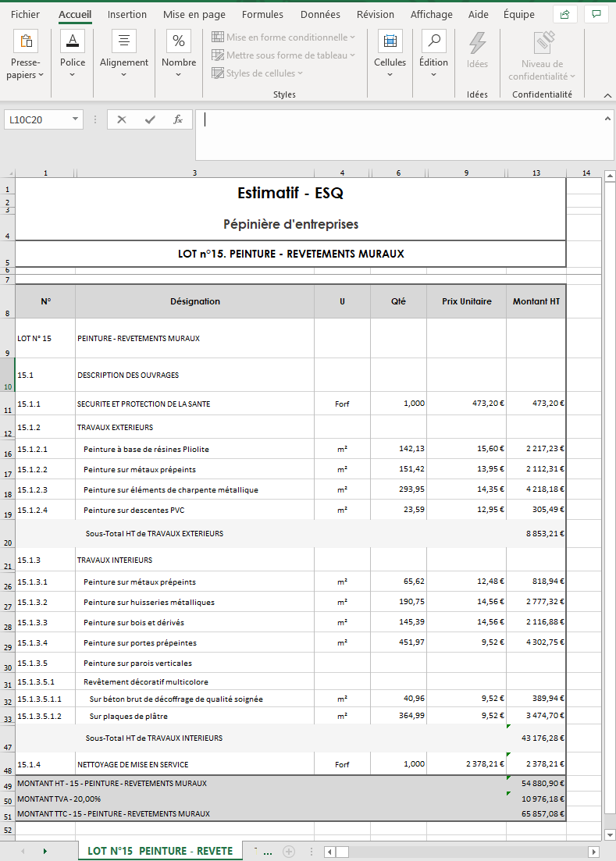
Task: Switch to the Insertion tab
Action: (x=126, y=14)
